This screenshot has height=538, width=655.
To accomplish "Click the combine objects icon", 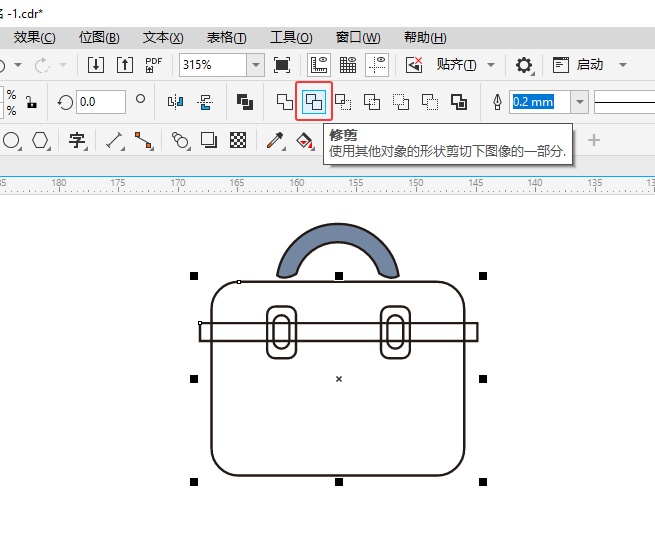I will point(245,102).
